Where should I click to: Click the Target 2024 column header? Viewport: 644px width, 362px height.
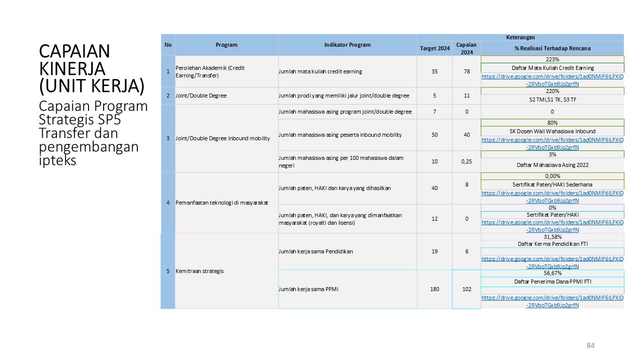(x=435, y=48)
